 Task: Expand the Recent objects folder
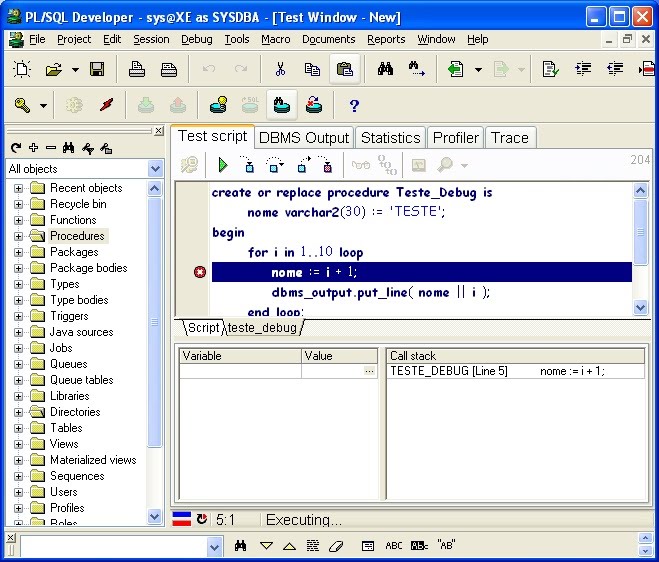click(x=18, y=188)
